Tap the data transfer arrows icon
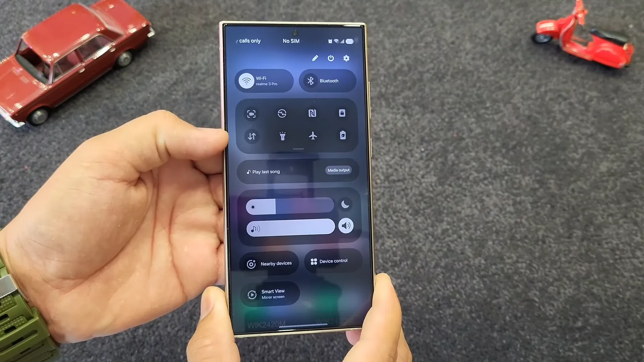The height and width of the screenshot is (362, 644). (251, 136)
